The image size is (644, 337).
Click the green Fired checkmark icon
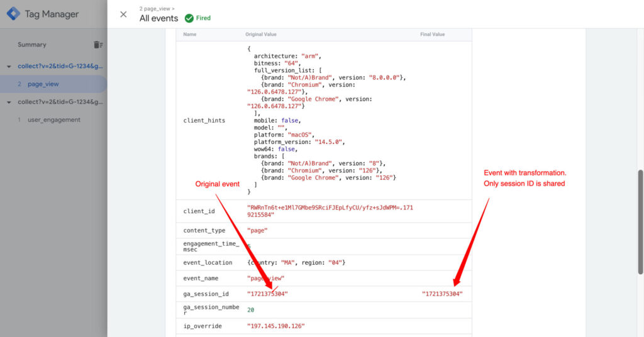189,18
